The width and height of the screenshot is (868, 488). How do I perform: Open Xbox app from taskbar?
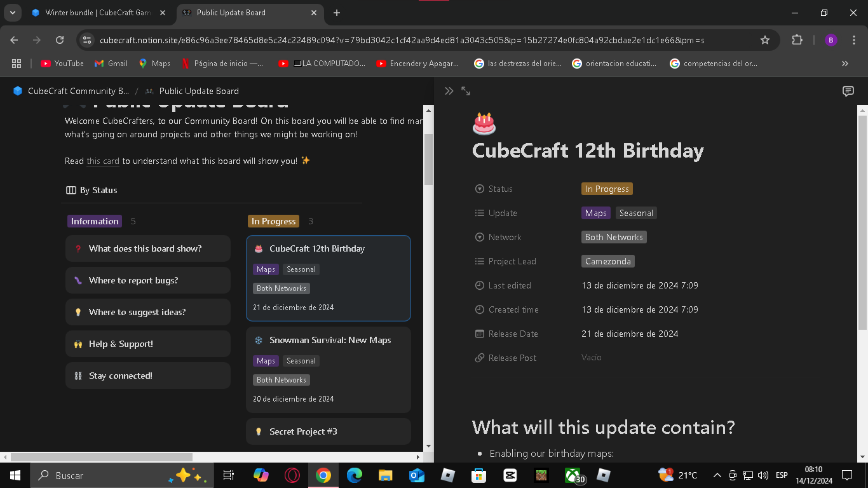[574, 475]
